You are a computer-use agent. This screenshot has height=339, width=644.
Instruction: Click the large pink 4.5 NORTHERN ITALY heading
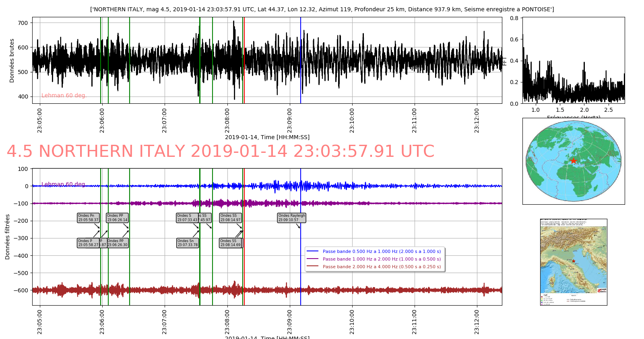pyautogui.click(x=220, y=152)
